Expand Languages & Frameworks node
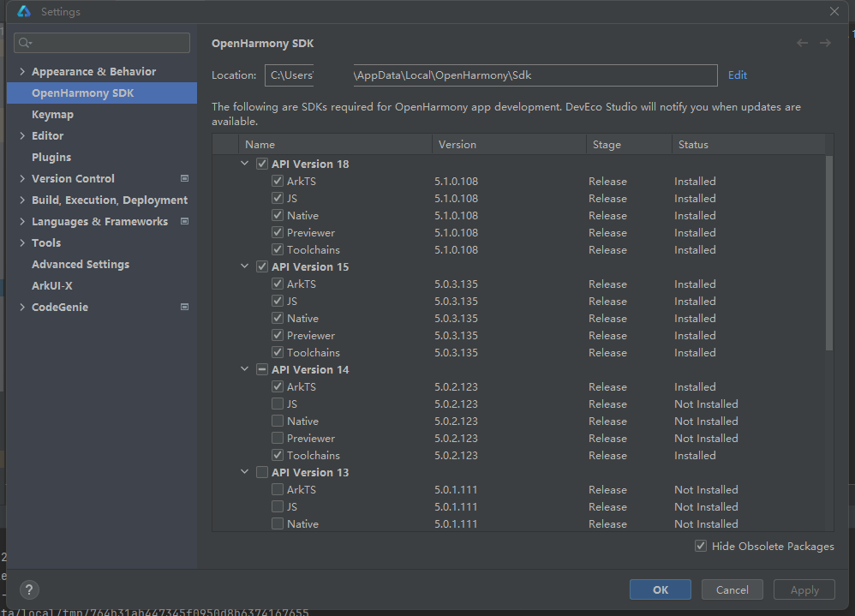 tap(22, 221)
